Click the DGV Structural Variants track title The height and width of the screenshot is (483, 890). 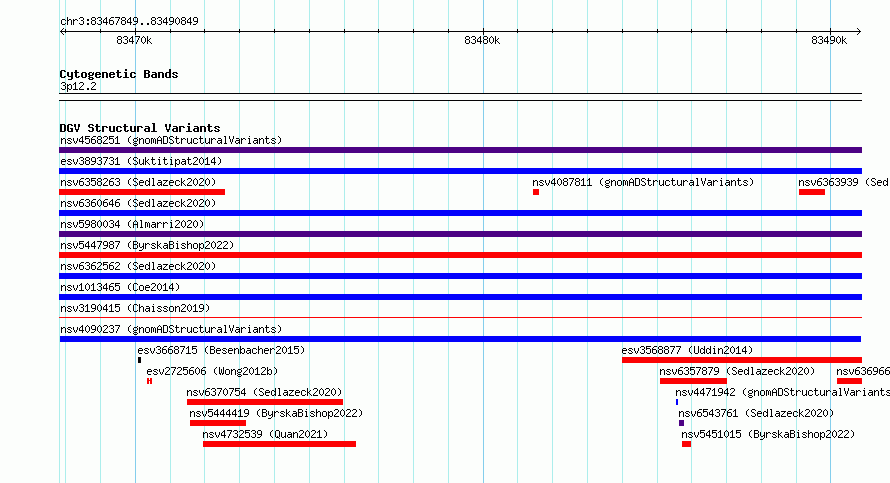tap(140, 128)
